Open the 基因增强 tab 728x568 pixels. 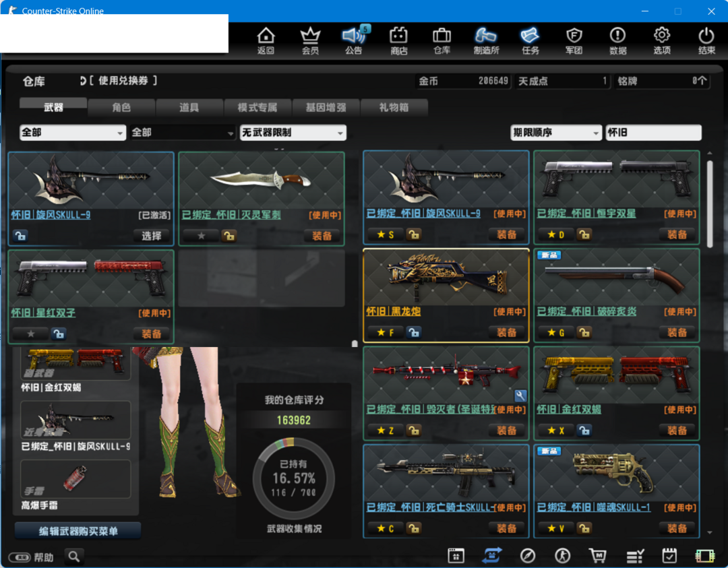click(326, 107)
